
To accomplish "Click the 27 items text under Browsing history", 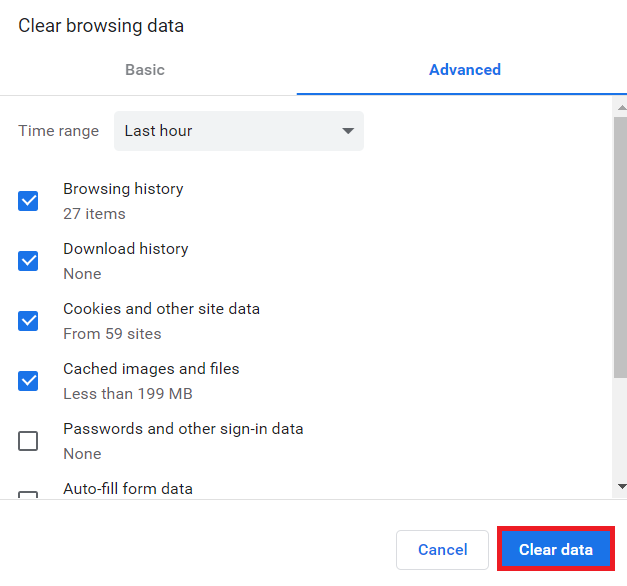I will tap(94, 214).
